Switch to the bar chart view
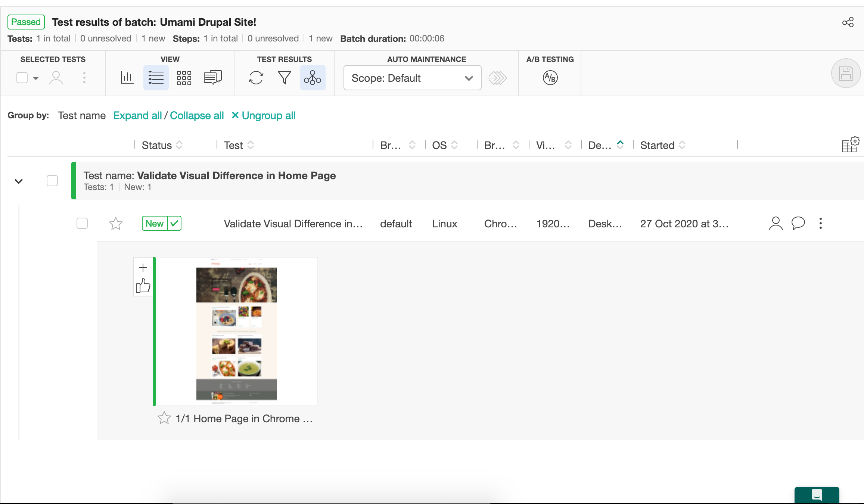This screenshot has height=504, width=864. (127, 78)
